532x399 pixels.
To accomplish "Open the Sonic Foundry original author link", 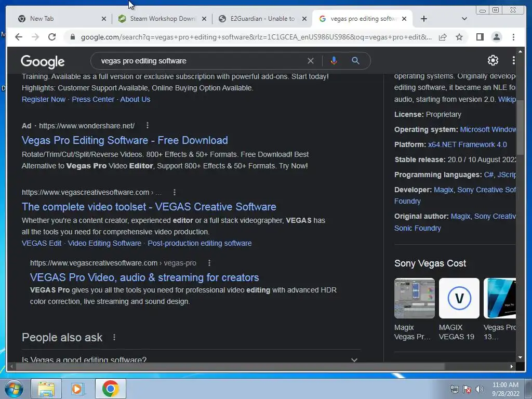I will [x=417, y=229].
